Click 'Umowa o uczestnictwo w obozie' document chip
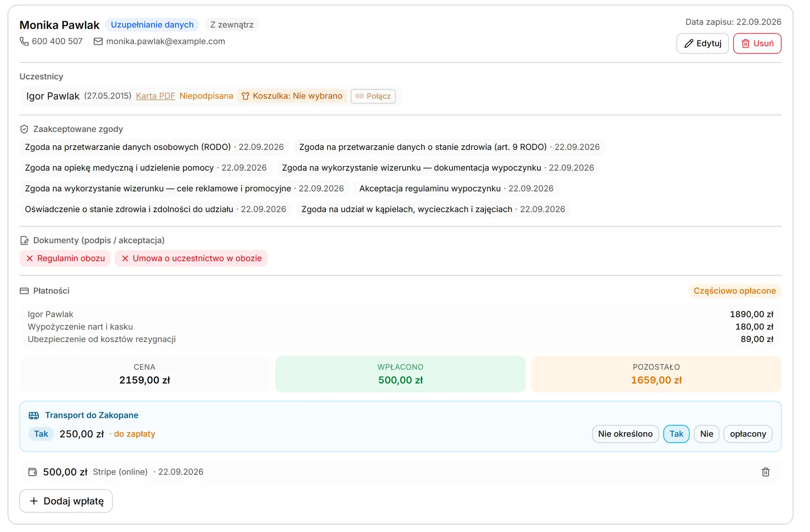810x532 pixels. point(191,259)
